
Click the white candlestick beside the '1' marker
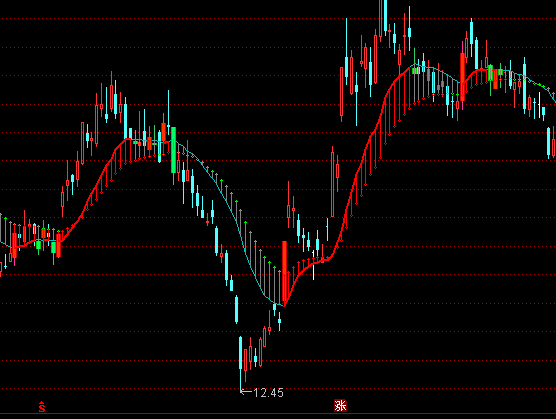pyautogui.click(x=313, y=264)
